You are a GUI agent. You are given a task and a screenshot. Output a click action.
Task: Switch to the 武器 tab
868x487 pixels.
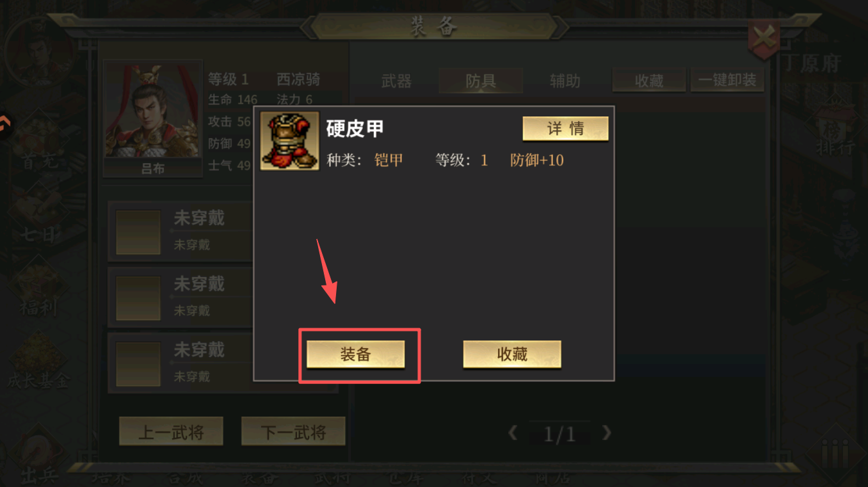tap(396, 81)
